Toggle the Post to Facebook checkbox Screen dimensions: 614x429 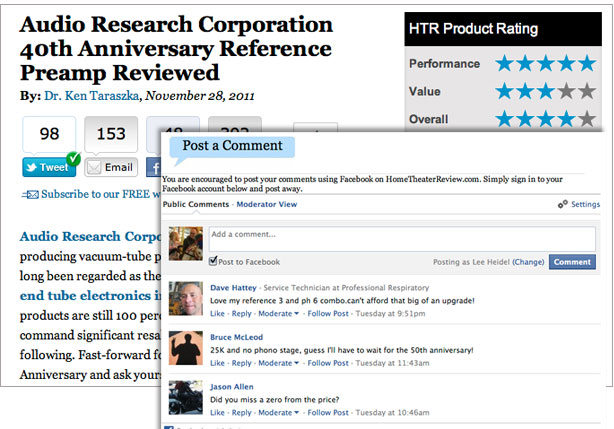coord(213,261)
